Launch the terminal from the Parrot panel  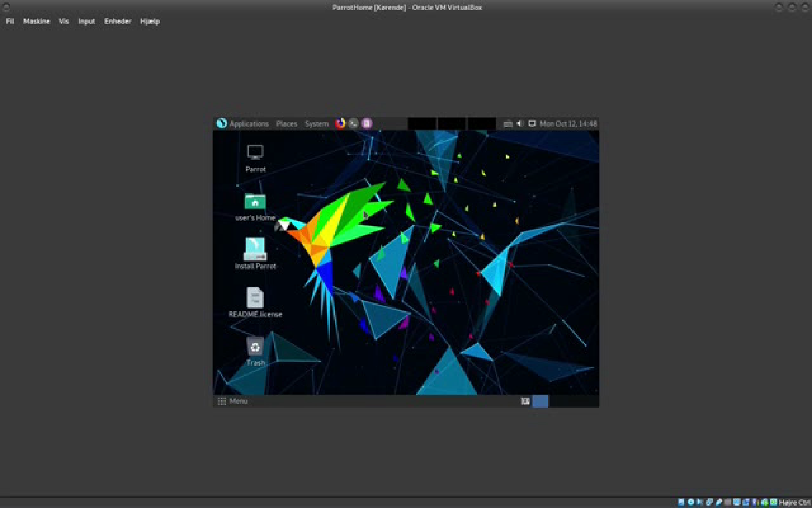click(354, 123)
